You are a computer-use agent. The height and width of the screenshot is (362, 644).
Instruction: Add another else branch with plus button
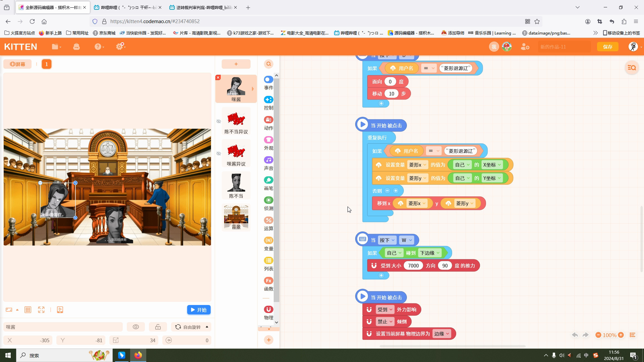click(396, 191)
